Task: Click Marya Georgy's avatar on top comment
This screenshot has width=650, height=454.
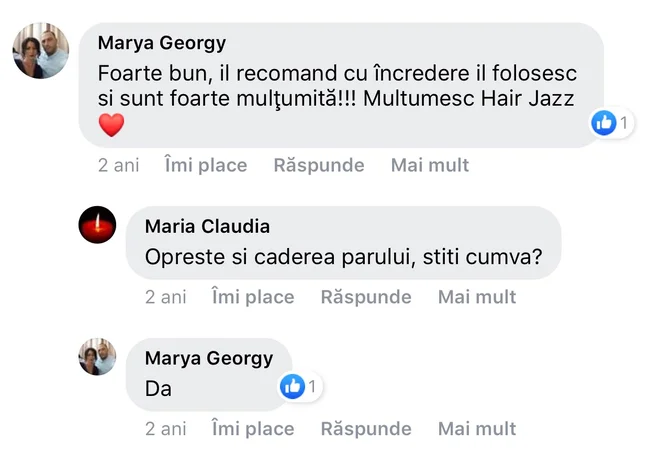Action: click(41, 50)
